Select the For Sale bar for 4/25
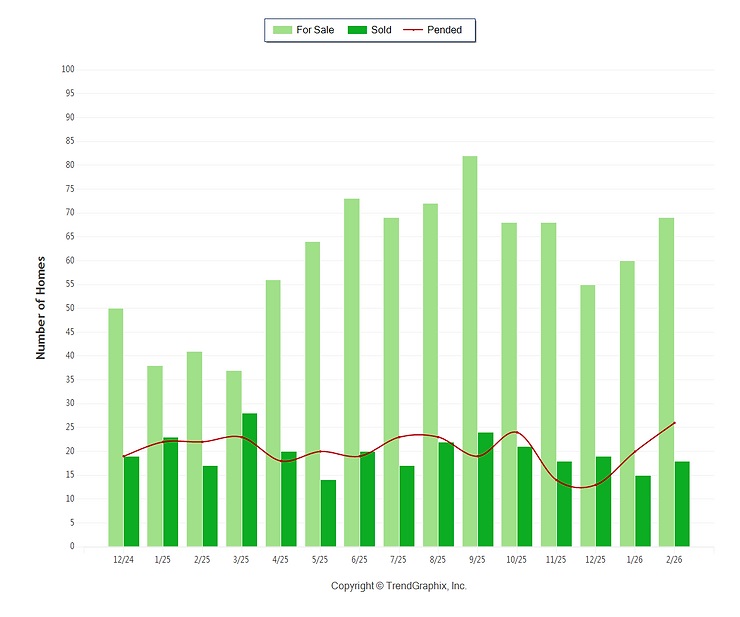Image resolution: width=740 pixels, height=617 pixels. (x=273, y=413)
